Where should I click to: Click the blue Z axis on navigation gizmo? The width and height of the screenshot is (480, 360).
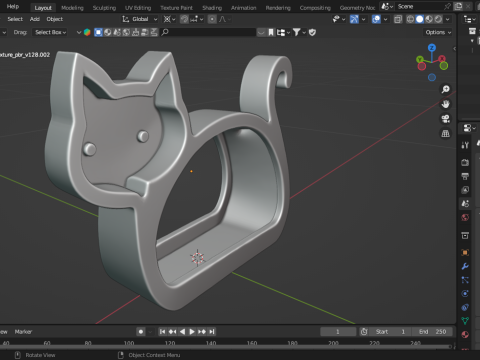click(x=432, y=48)
